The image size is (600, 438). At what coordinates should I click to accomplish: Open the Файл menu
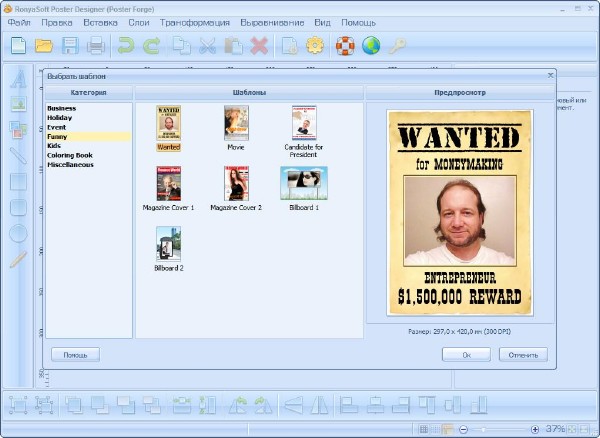[18, 21]
